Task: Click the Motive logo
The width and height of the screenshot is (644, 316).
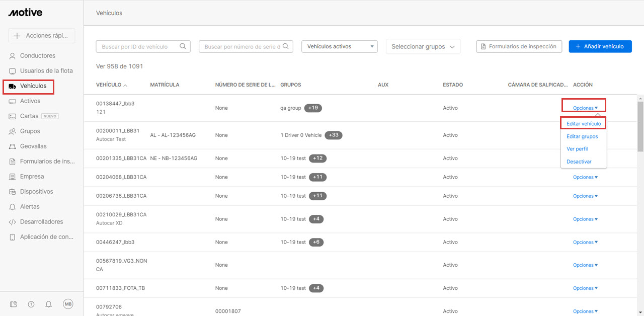Action: pyautogui.click(x=25, y=13)
